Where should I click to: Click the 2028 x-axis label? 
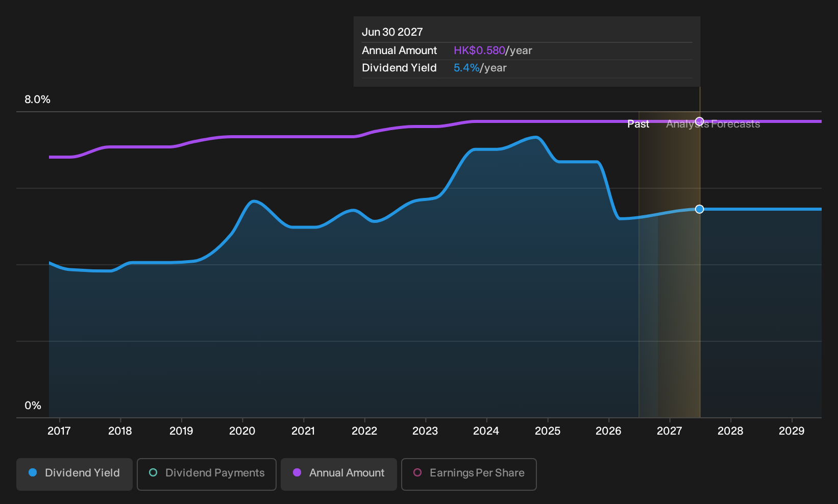point(730,431)
